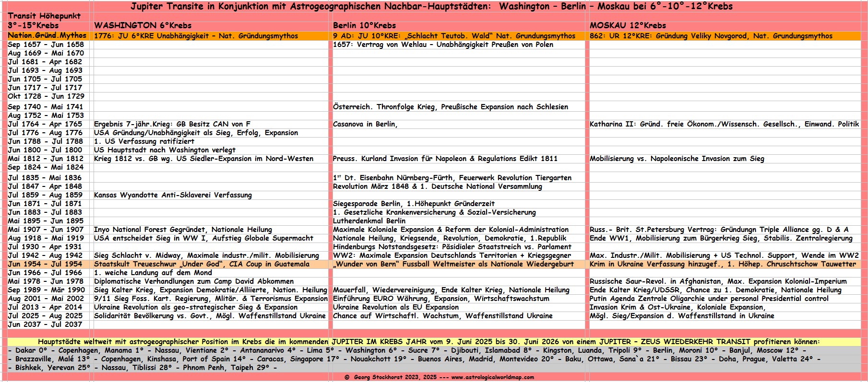Select the Sep 1657 - Jun 1658 date row
The height and width of the screenshot is (382, 868).
[46, 45]
